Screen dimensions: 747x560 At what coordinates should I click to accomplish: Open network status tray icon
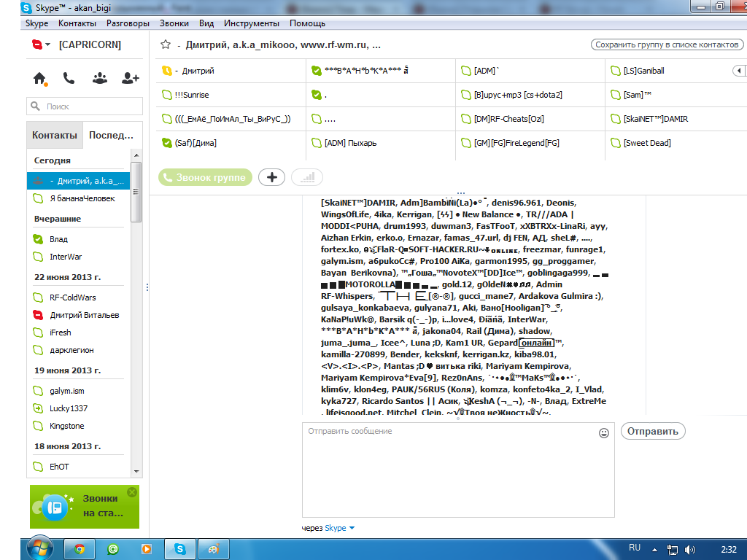[x=672, y=550]
